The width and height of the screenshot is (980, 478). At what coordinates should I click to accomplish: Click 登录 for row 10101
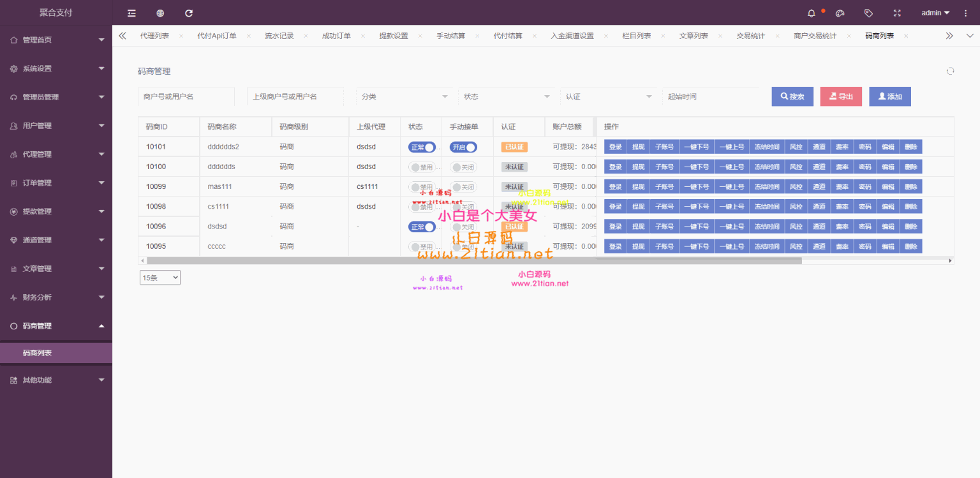click(615, 147)
